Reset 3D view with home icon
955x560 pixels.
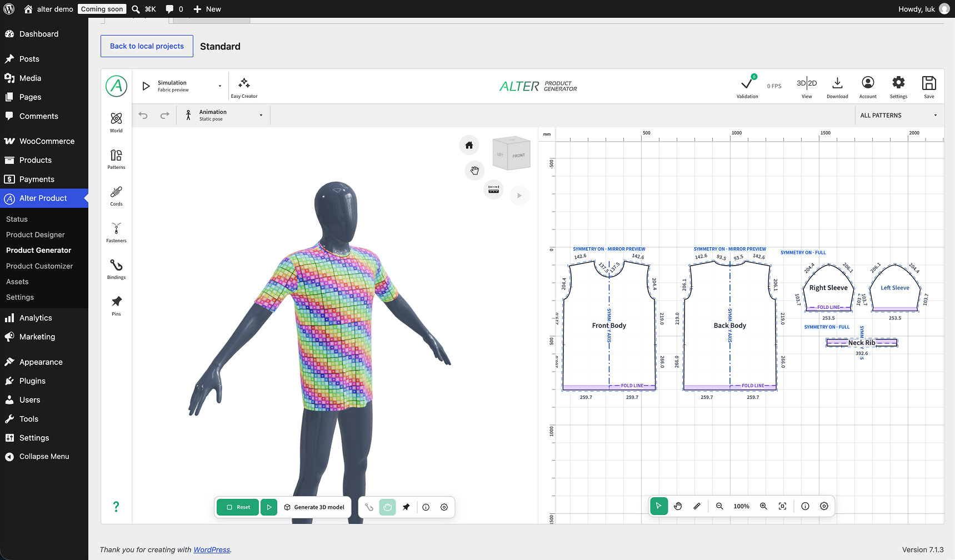[x=469, y=145]
